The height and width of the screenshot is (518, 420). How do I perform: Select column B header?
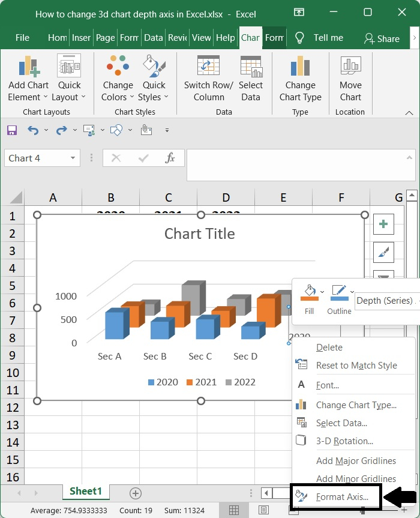110,197
